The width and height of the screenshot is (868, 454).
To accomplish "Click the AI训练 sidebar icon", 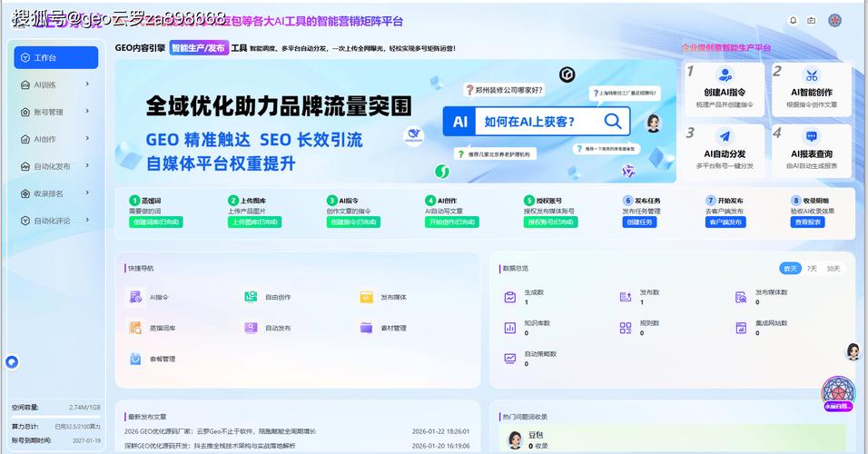I will pyautogui.click(x=25, y=84).
